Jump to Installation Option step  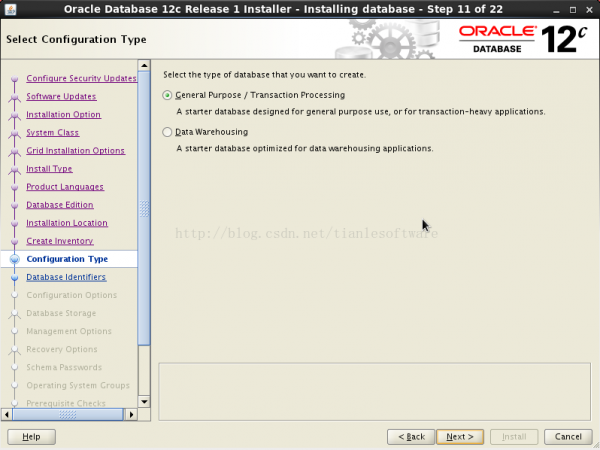pos(64,114)
